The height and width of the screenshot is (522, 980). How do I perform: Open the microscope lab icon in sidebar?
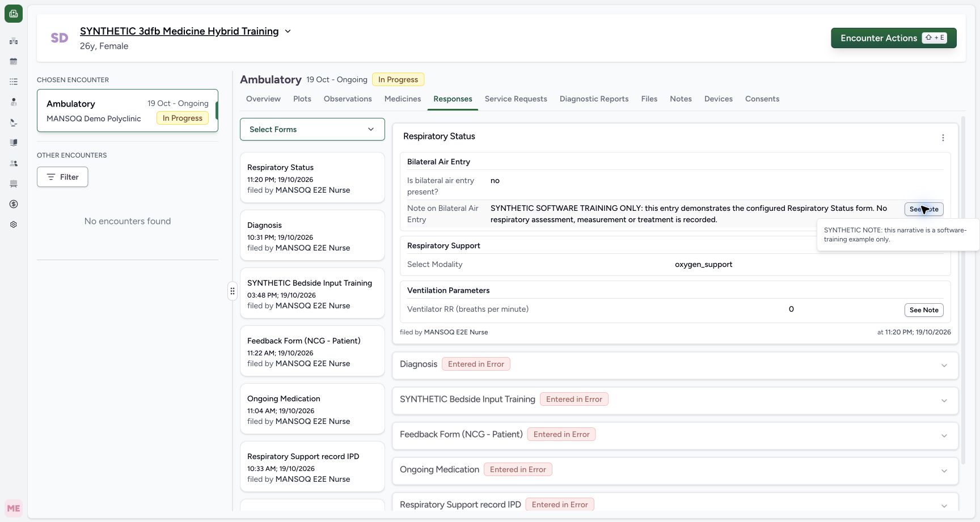[14, 122]
